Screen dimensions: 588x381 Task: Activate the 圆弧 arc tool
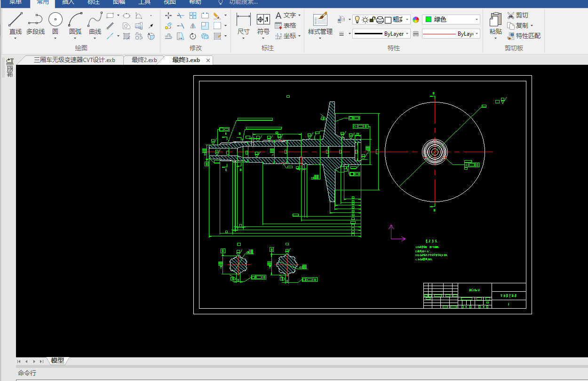75,23
